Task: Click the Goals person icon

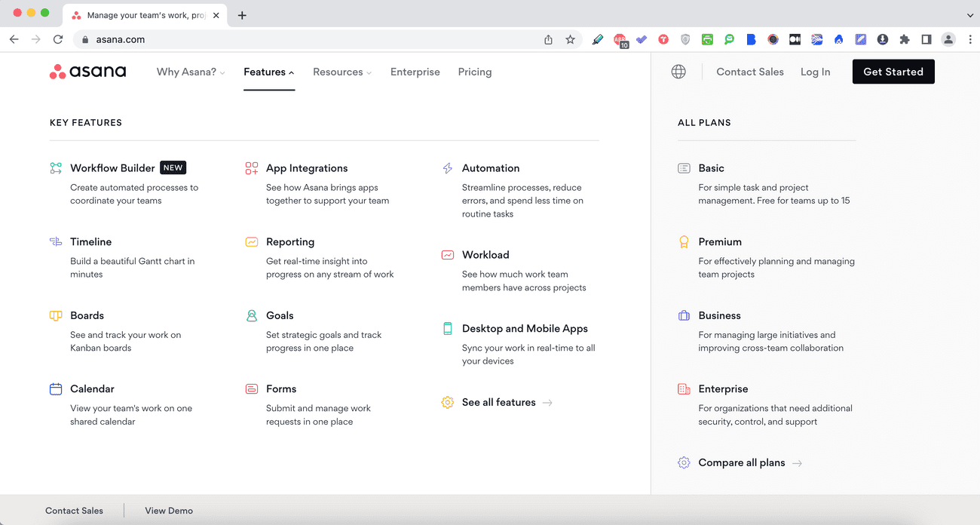Action: tap(252, 315)
